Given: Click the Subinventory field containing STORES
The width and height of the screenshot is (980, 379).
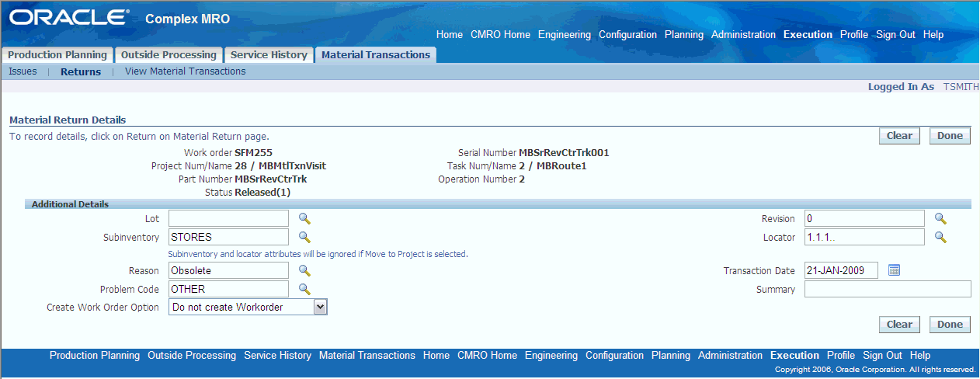Looking at the screenshot, I should tap(228, 237).
